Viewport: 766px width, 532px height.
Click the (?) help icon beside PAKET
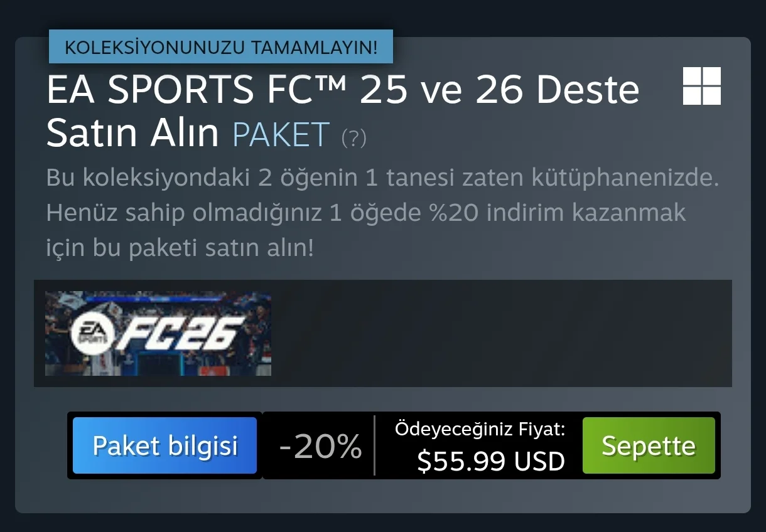[x=353, y=137]
